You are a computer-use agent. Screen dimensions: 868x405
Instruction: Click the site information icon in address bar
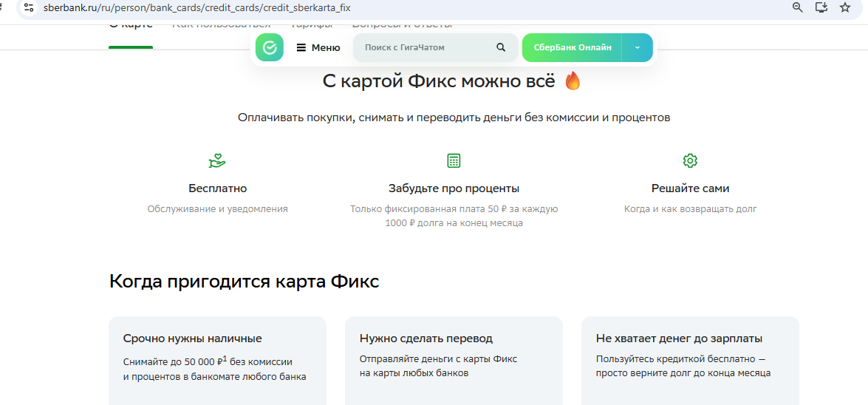[x=29, y=7]
